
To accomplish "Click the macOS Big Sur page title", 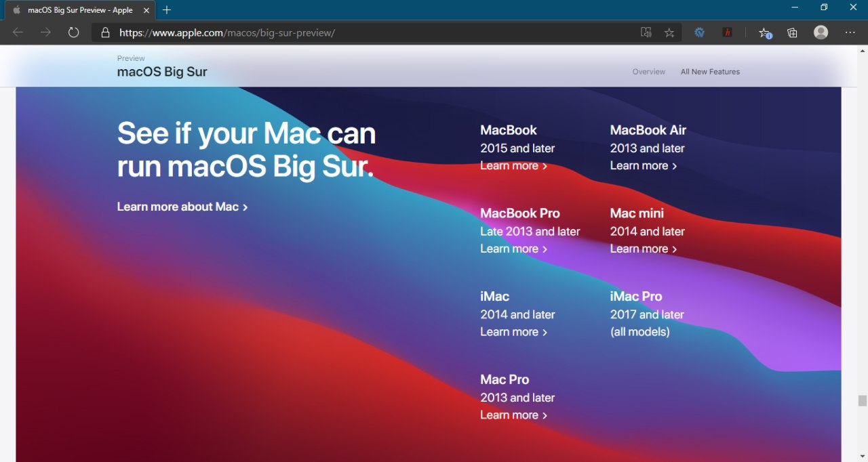I will tap(162, 72).
